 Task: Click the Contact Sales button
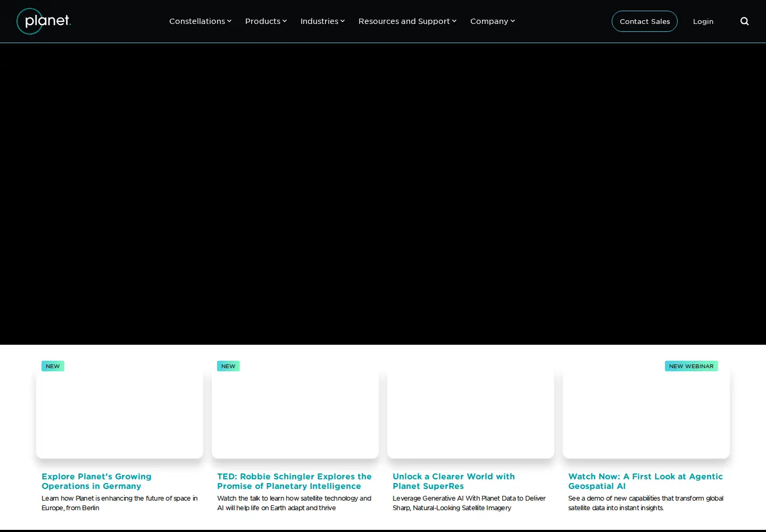pyautogui.click(x=645, y=21)
